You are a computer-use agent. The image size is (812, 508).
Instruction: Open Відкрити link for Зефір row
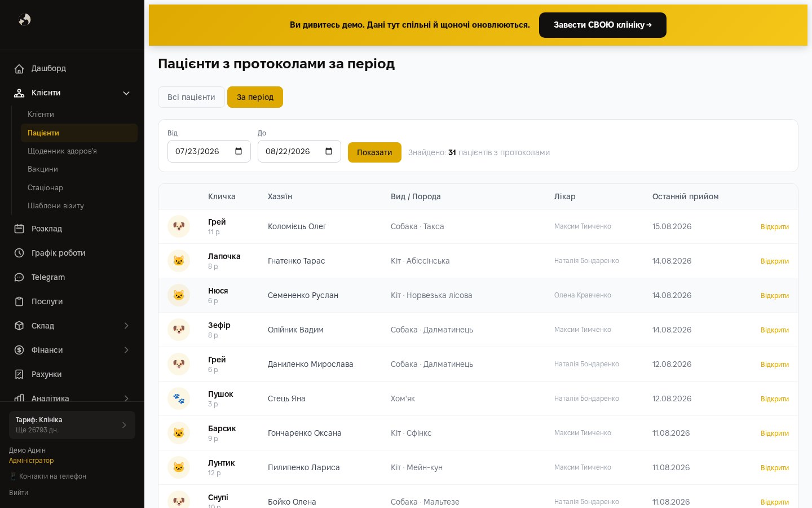(774, 330)
